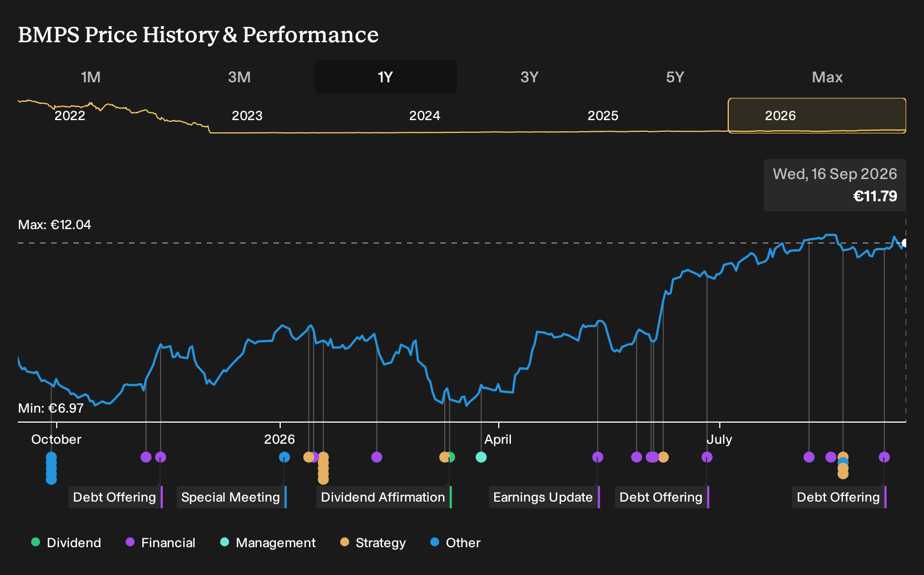Click the lone purple dot between 2026 and April
This screenshot has height=575, width=924.
tap(377, 457)
